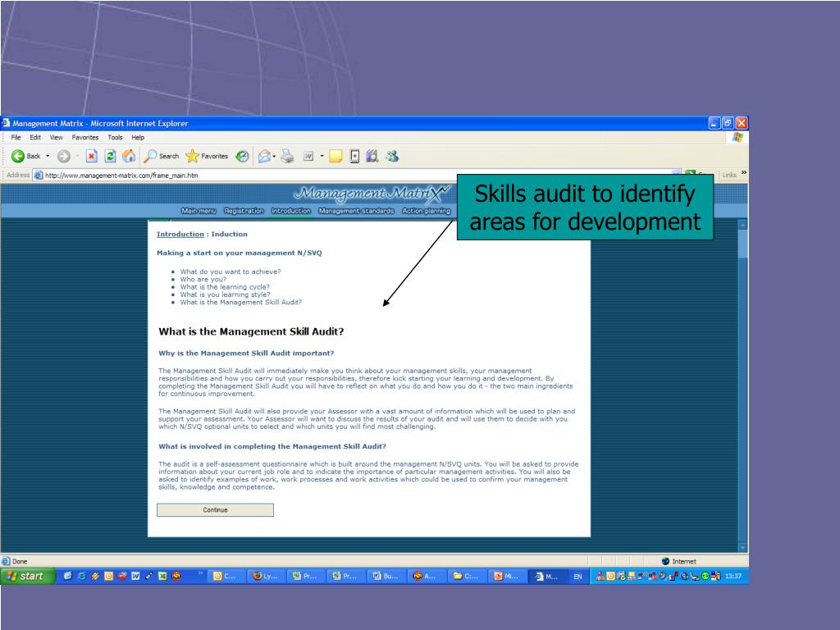Switch to the 'C:...' folder taskbar button

[466, 577]
